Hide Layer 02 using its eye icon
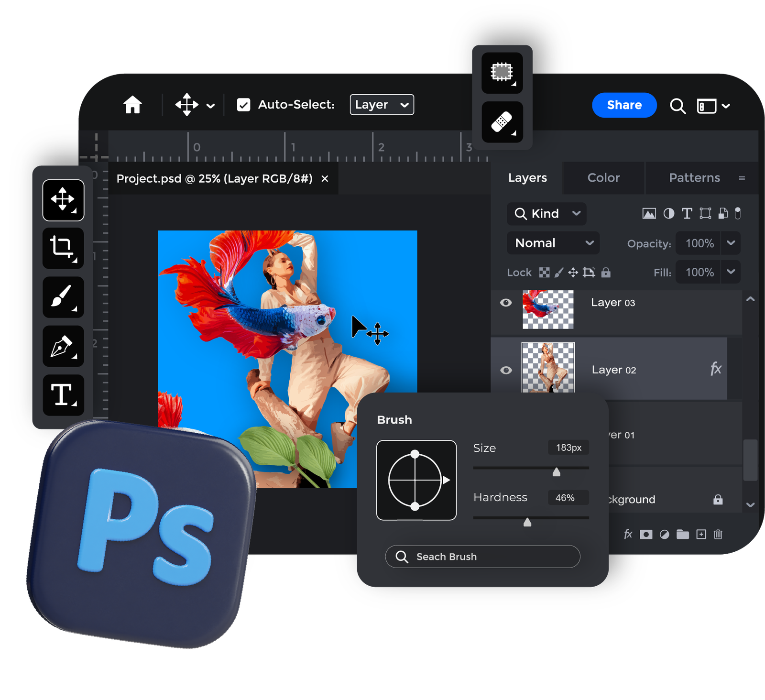This screenshot has width=765, height=700. click(506, 370)
